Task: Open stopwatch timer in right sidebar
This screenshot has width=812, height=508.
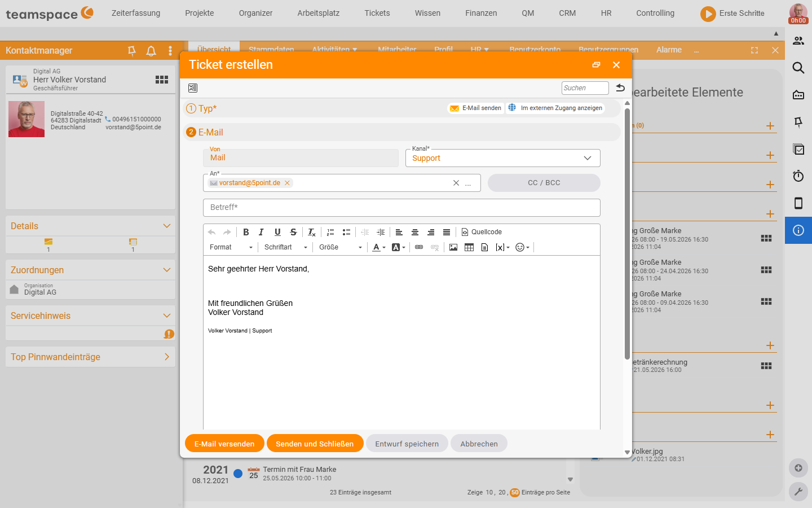Action: point(798,176)
